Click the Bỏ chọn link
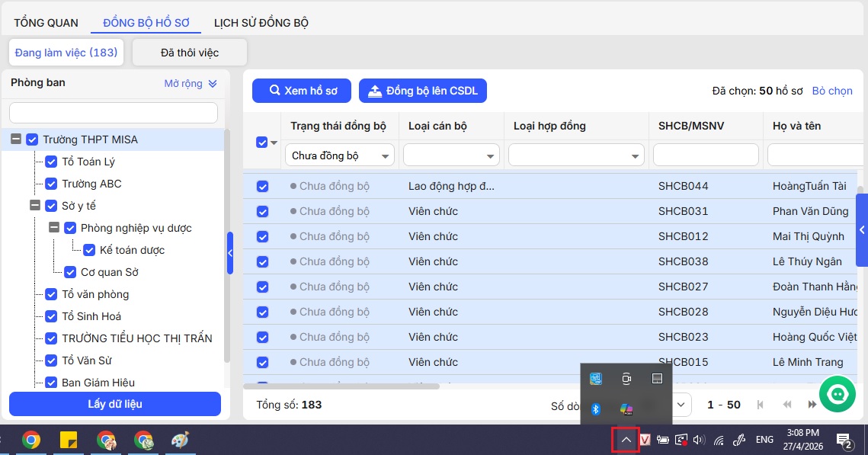Image resolution: width=868 pixels, height=455 pixels. [x=832, y=91]
